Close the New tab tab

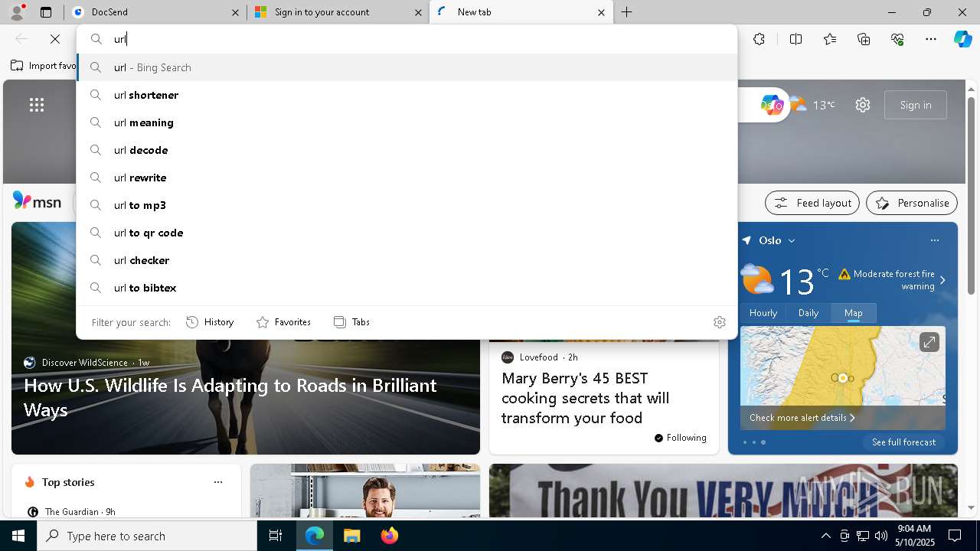(x=601, y=12)
